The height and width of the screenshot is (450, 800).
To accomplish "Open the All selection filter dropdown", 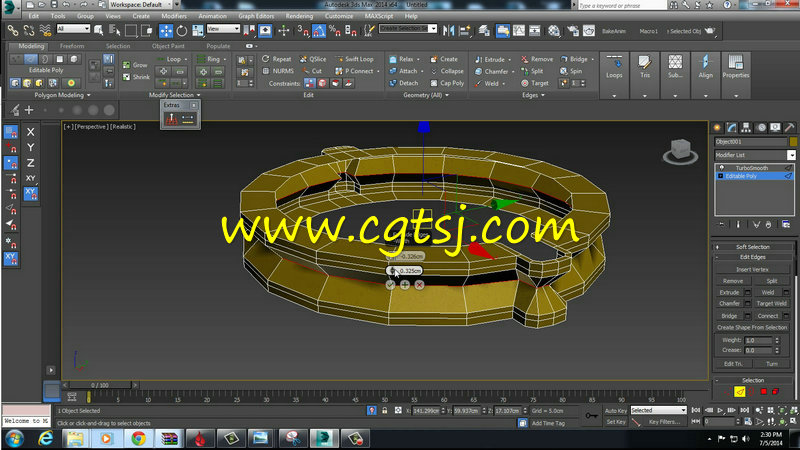I will (73, 29).
